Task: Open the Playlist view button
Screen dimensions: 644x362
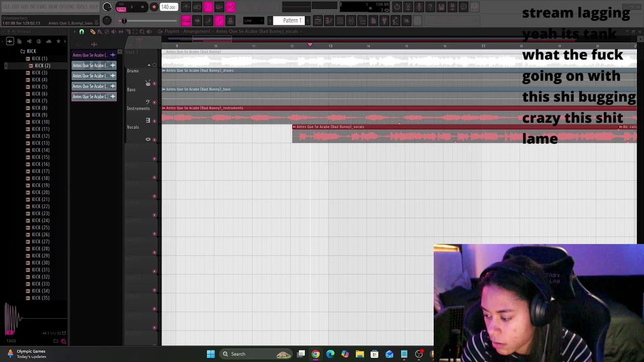Action: 317,21
